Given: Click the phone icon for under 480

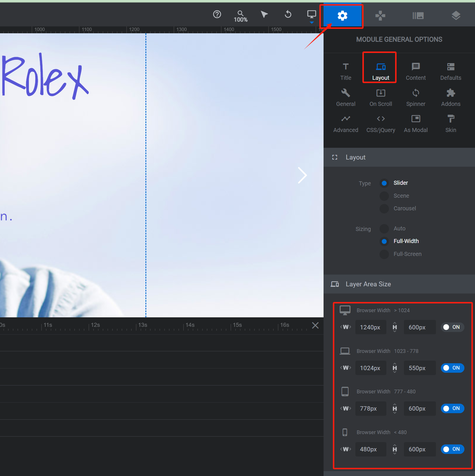Looking at the screenshot, I should 345,432.
